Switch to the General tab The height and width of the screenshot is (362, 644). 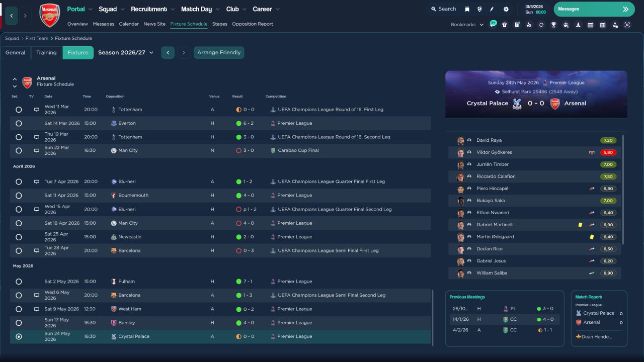(x=16, y=53)
